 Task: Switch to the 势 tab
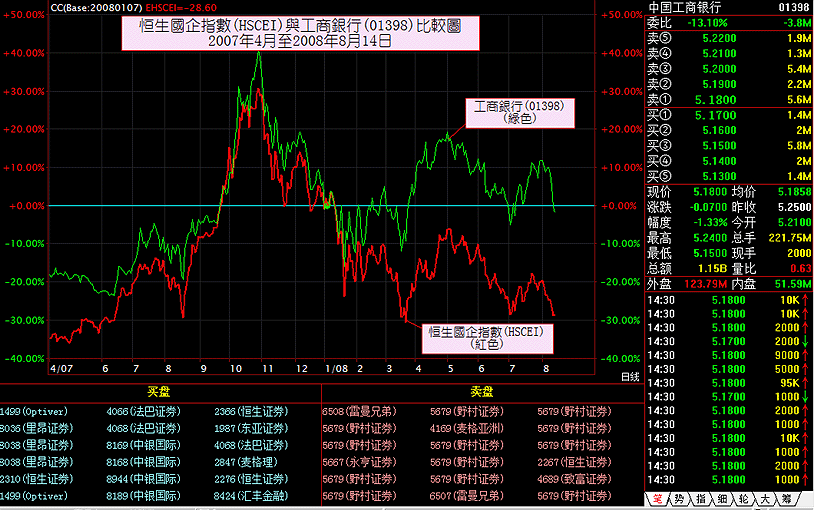point(679,499)
